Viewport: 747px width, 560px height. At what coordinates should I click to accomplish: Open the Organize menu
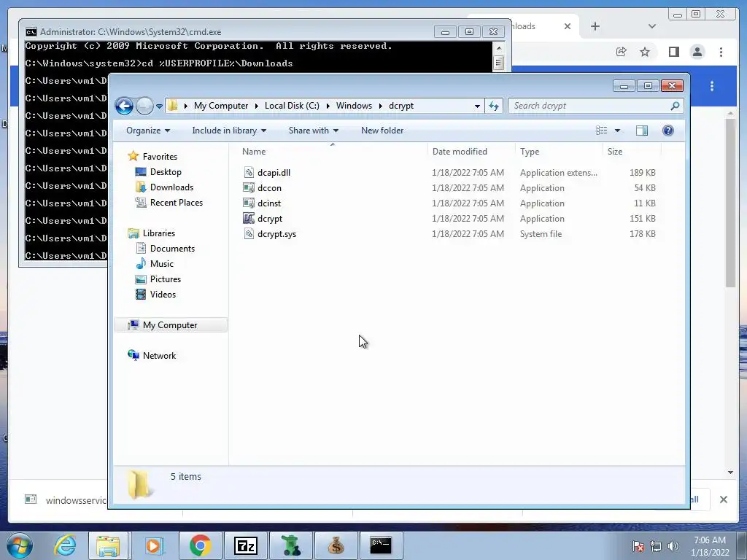point(147,131)
